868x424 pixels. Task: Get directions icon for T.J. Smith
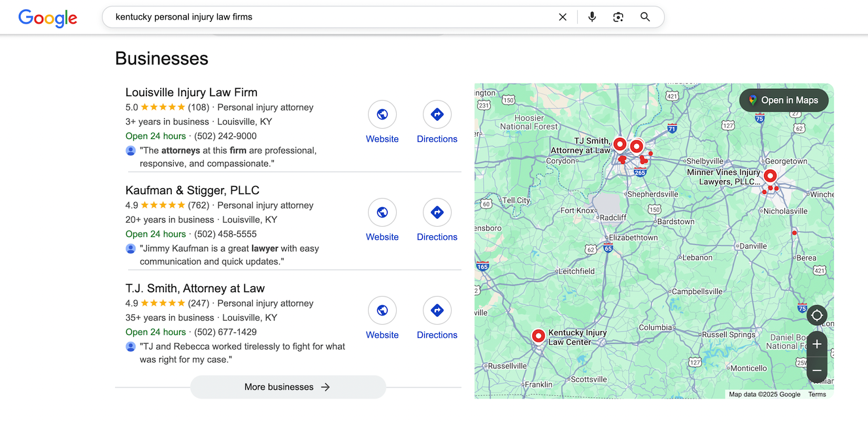(437, 310)
